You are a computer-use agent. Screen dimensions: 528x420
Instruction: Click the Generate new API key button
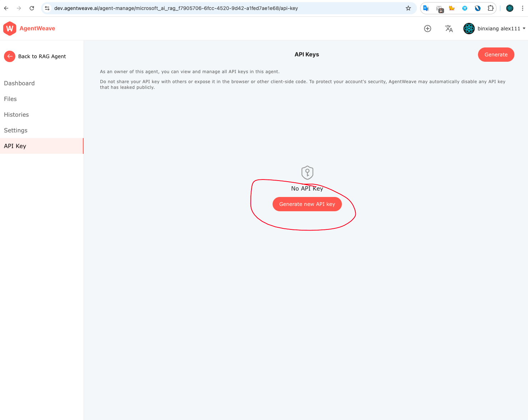(307, 204)
